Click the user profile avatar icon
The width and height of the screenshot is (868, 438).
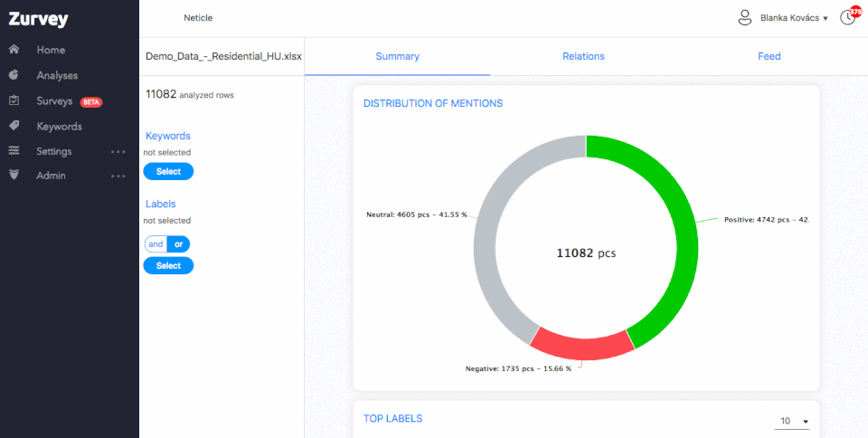744,18
